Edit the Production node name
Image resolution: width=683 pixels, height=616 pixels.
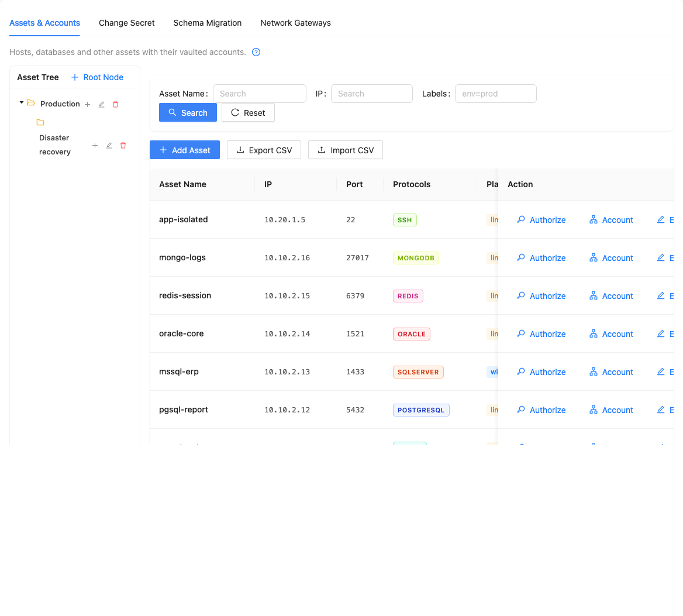point(102,105)
